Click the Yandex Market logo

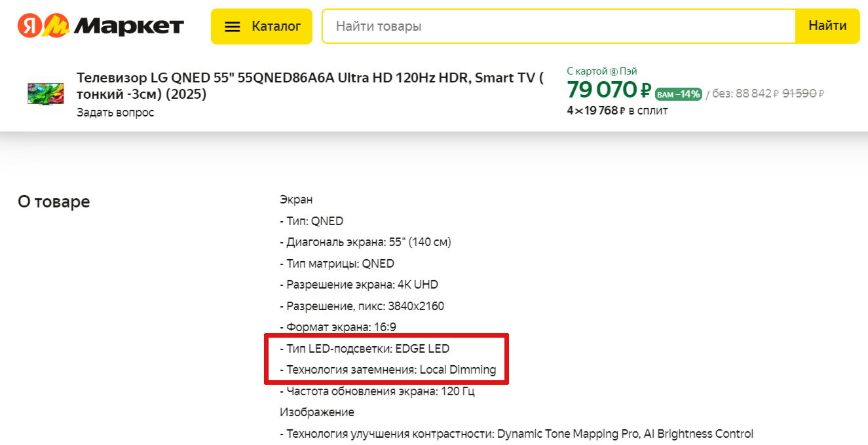click(x=101, y=26)
